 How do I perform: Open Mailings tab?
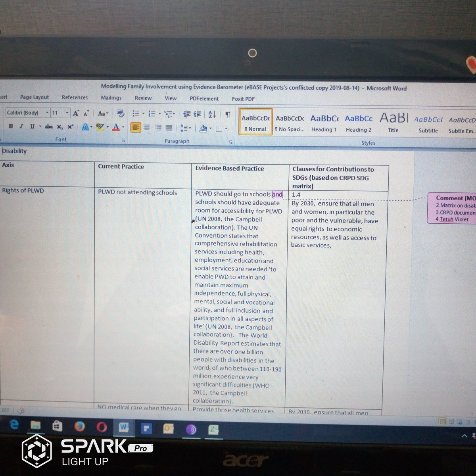111,98
